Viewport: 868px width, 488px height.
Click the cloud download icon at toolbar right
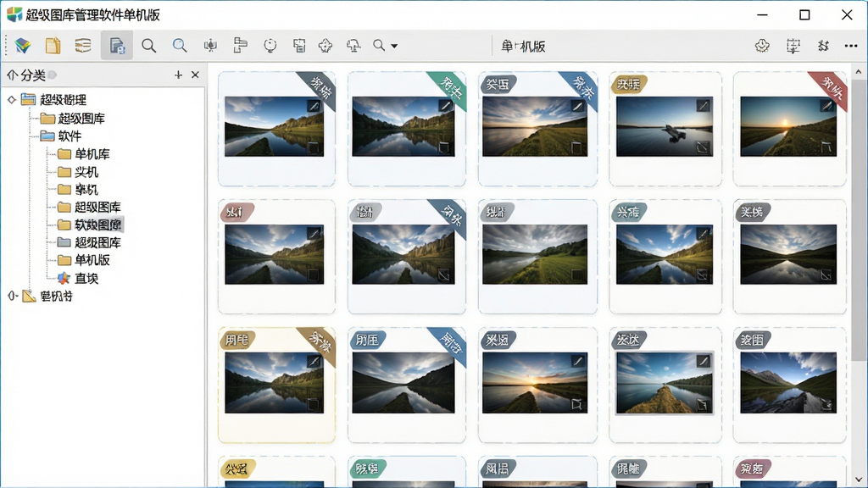click(762, 46)
